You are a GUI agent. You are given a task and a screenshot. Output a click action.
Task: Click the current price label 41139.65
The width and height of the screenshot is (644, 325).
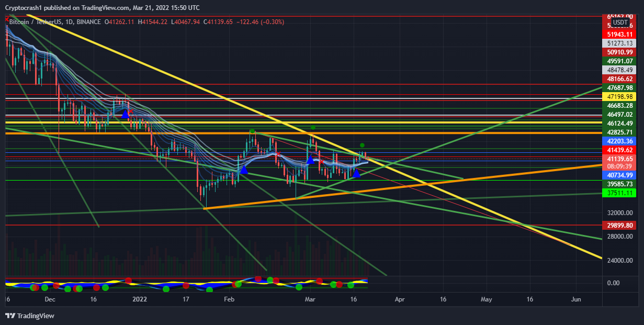click(x=620, y=159)
